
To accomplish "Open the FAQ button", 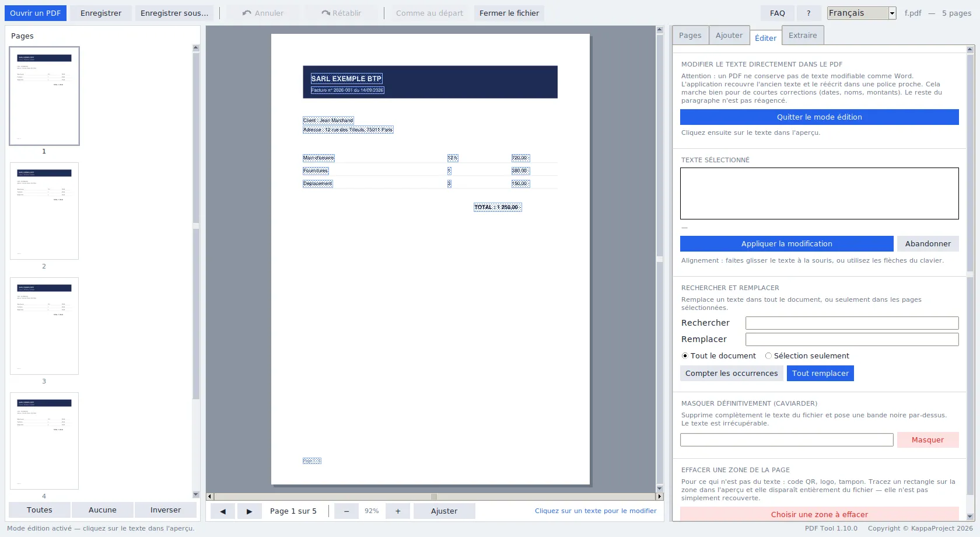I will point(778,13).
